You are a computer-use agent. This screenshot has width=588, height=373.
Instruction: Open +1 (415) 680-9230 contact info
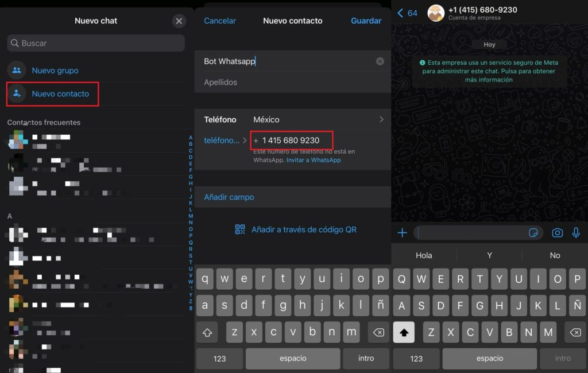point(482,10)
